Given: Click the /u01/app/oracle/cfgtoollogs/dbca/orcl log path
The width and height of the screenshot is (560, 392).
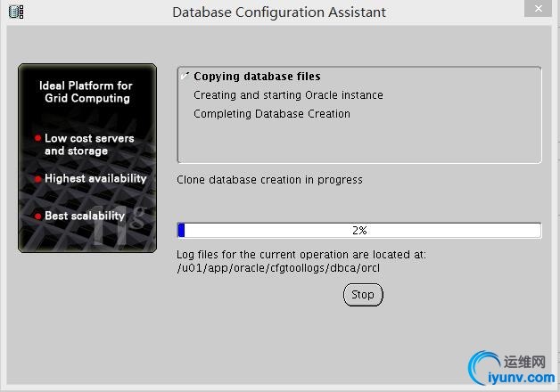Looking at the screenshot, I should coord(279,267).
